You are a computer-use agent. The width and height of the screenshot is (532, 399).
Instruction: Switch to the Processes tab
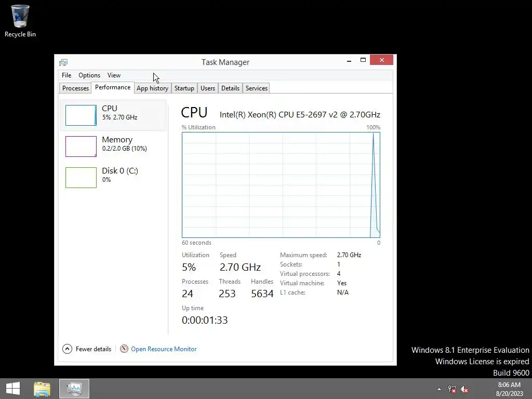75,88
